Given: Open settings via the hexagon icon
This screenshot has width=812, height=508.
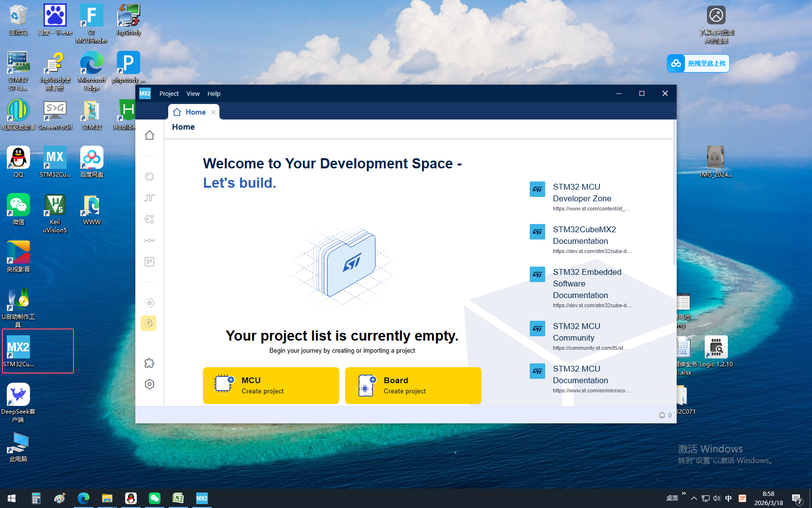Looking at the screenshot, I should [149, 384].
